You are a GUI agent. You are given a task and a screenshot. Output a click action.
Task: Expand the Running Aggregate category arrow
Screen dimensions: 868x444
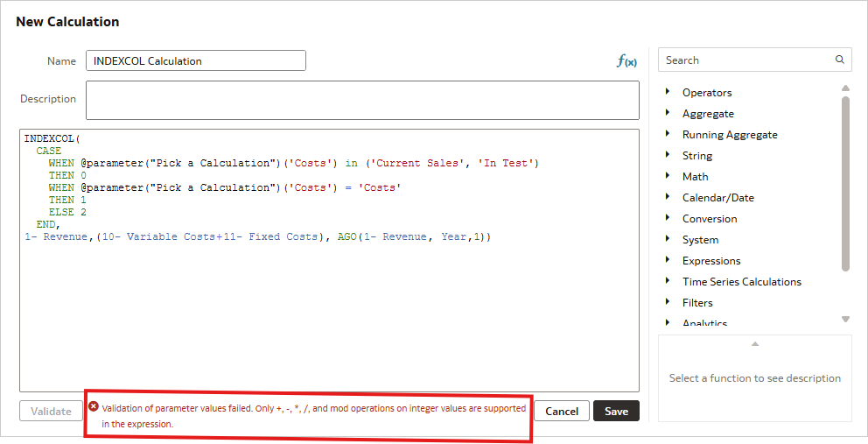[x=668, y=134]
